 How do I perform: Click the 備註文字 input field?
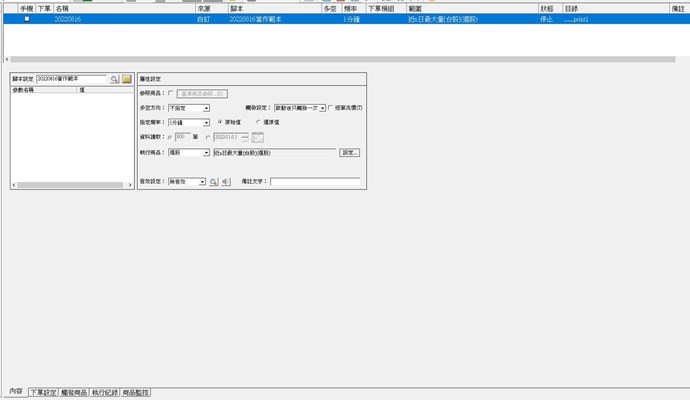(314, 182)
